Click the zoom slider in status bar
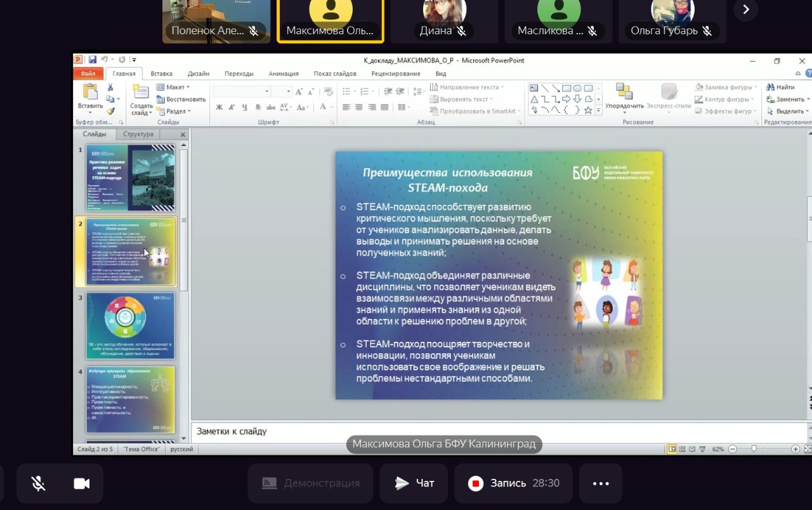 click(x=754, y=449)
